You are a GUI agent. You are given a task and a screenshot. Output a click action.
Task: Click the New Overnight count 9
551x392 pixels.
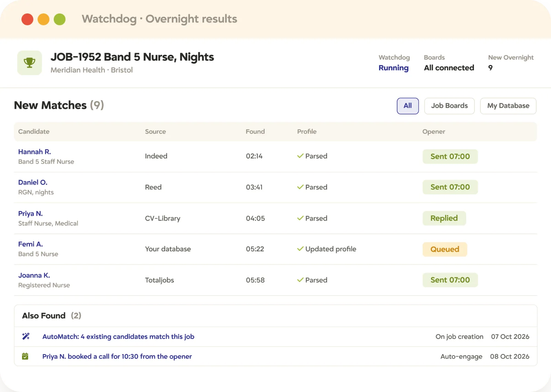coord(490,68)
